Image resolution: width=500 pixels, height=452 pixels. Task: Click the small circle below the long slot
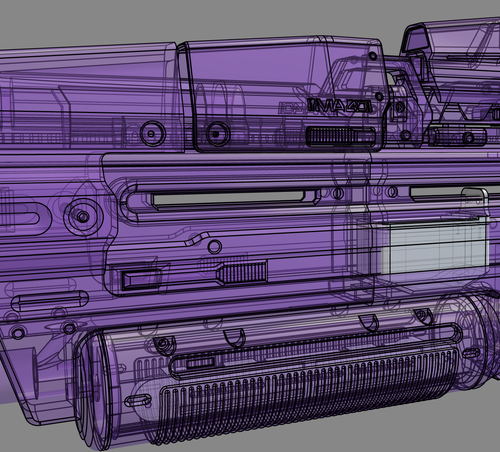click(214, 247)
